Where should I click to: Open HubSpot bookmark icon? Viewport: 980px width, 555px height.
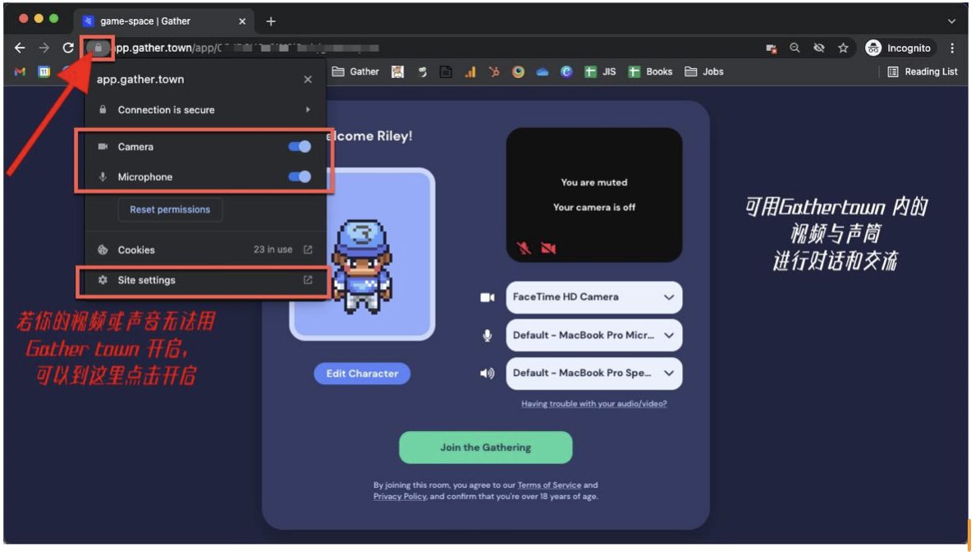494,72
